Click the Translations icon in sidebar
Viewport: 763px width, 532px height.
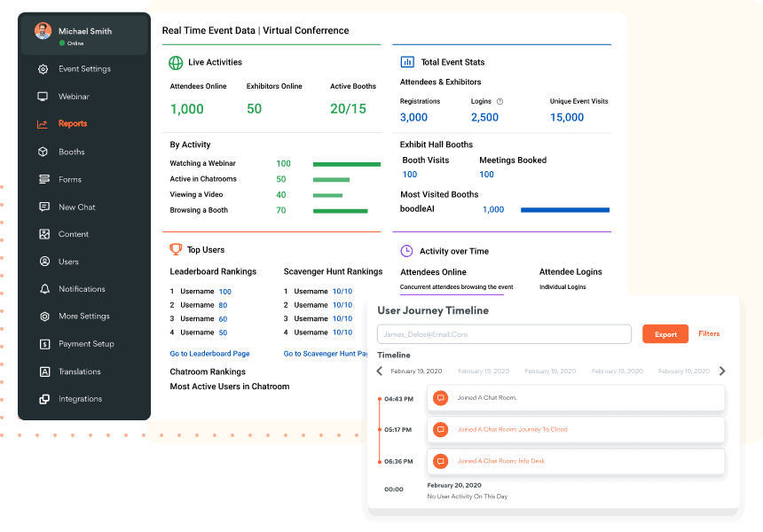point(43,372)
